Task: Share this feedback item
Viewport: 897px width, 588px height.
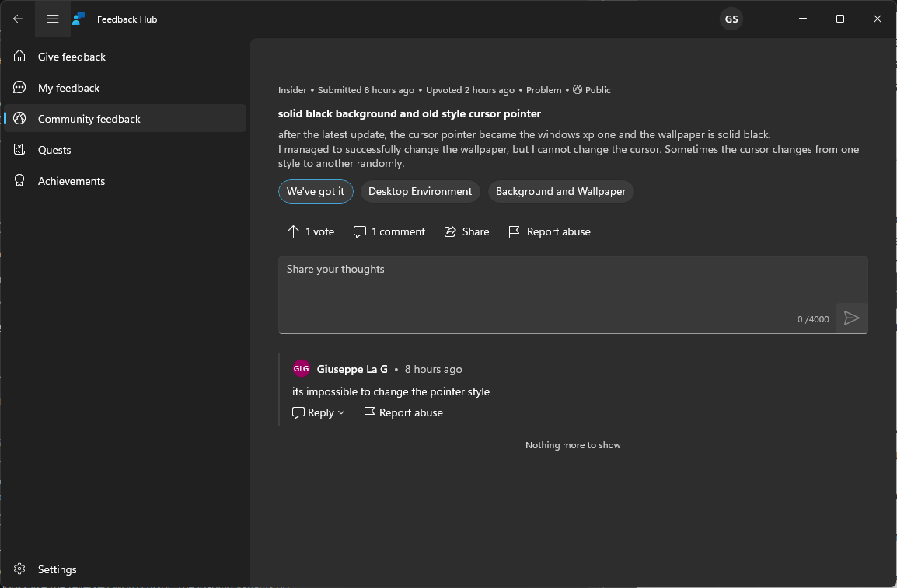Action: (467, 231)
